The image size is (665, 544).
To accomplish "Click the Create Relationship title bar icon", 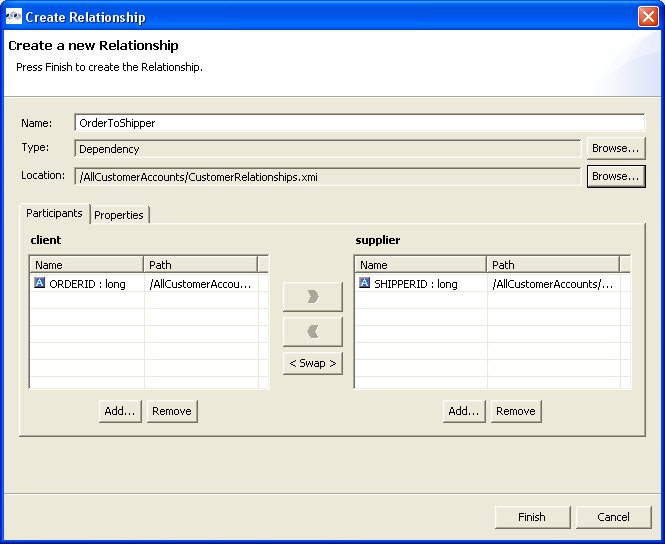I will tap(13, 17).
